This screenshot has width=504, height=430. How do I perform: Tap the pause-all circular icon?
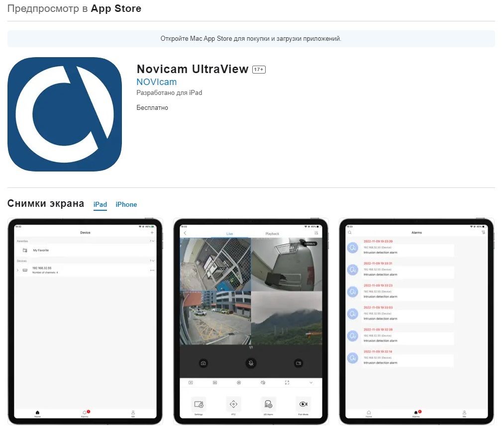pyautogui.click(x=239, y=383)
